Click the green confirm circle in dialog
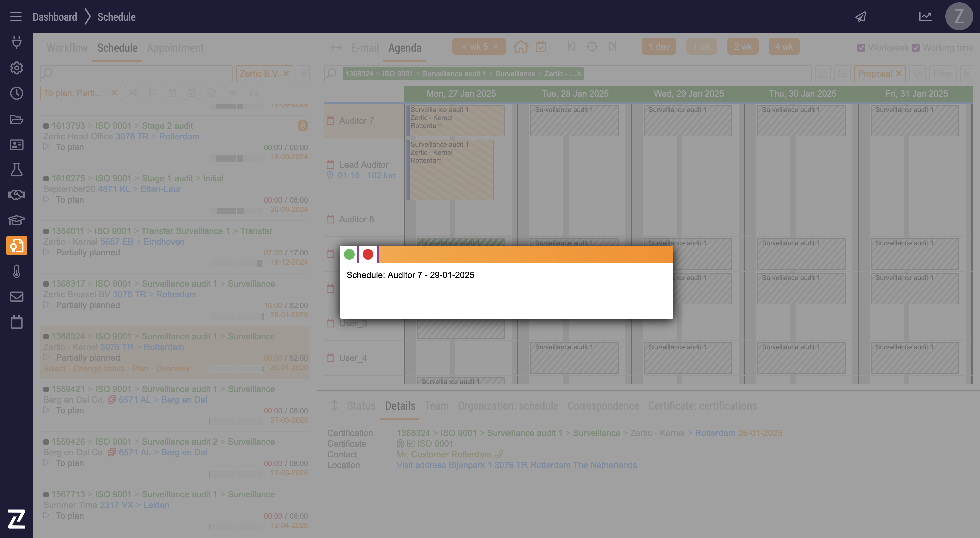Image resolution: width=980 pixels, height=538 pixels. [x=349, y=254]
